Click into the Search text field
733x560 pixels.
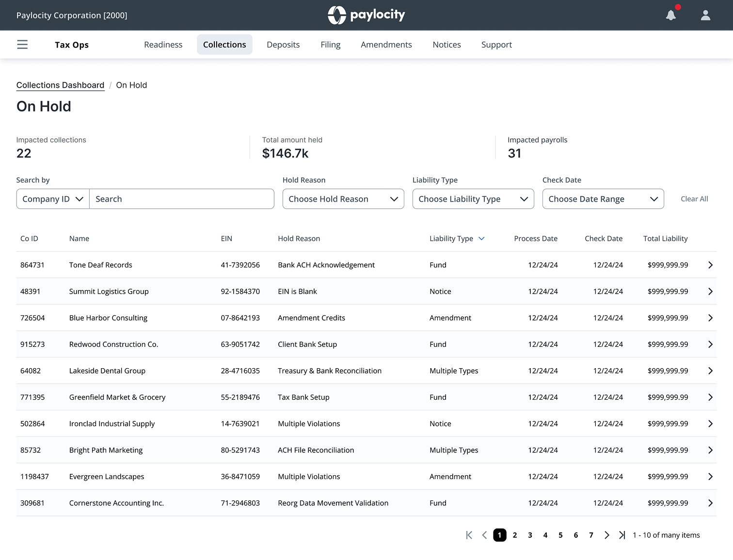tap(182, 199)
